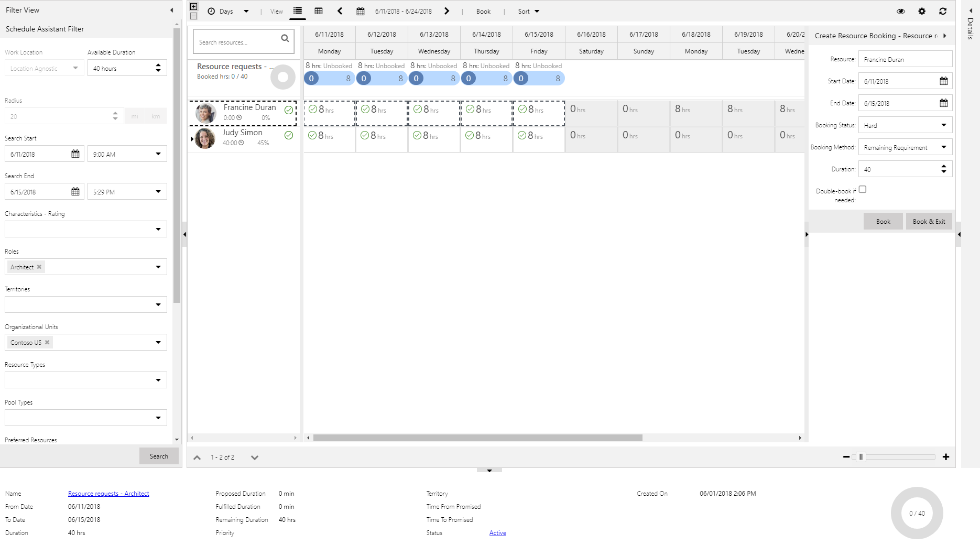Click the zoom slider handle
This screenshot has height=556, width=980.
(x=861, y=457)
